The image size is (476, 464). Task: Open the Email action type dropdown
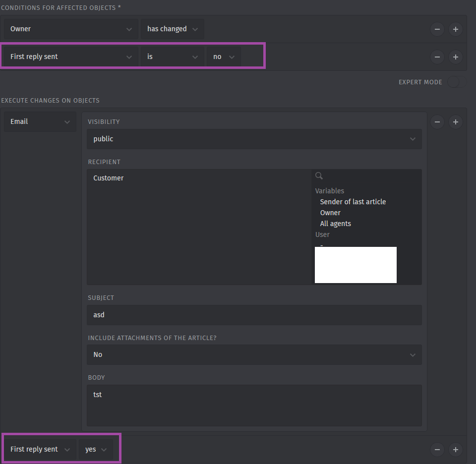(x=40, y=121)
